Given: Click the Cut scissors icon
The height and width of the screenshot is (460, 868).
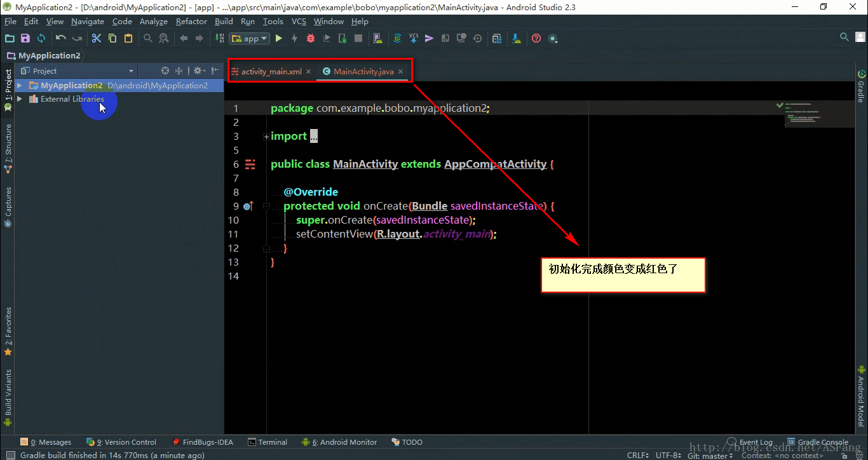Looking at the screenshot, I should point(97,38).
